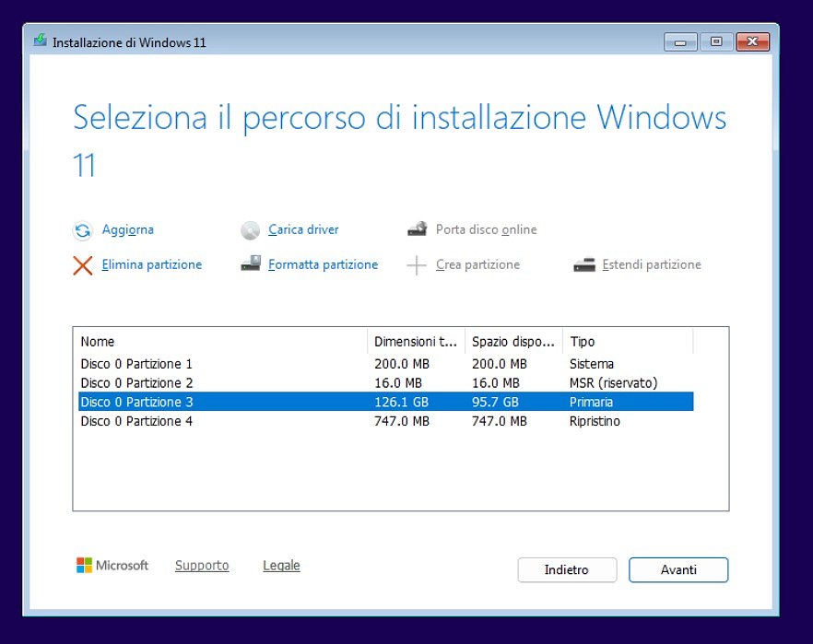Click the setup icon in the title bar
The width and height of the screenshot is (813, 644).
pyautogui.click(x=39, y=41)
